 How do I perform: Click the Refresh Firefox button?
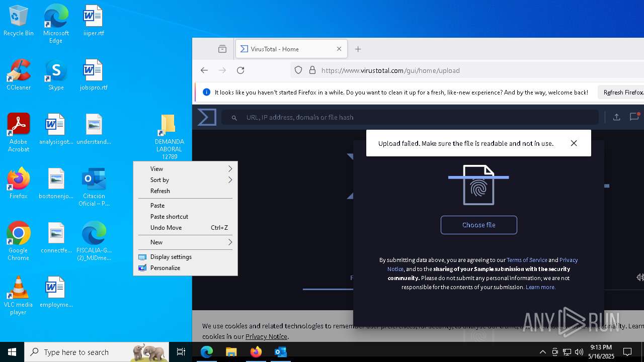[622, 93]
